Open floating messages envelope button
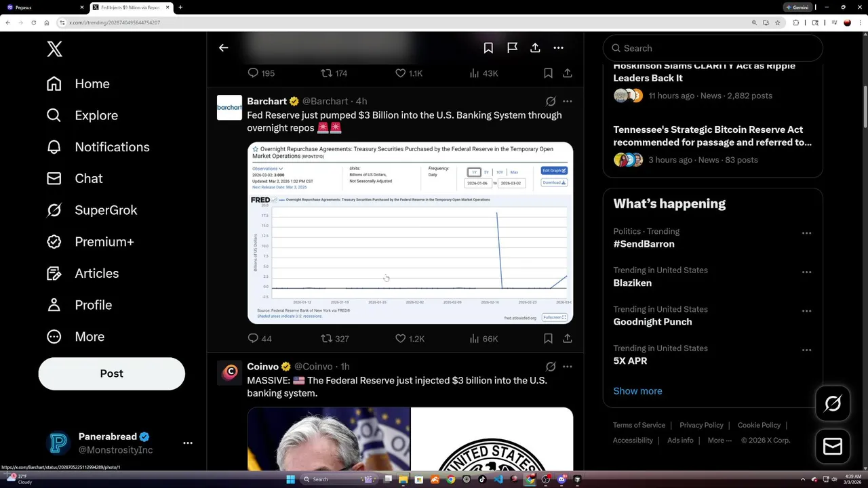This screenshot has width=868, height=488. coord(833,447)
